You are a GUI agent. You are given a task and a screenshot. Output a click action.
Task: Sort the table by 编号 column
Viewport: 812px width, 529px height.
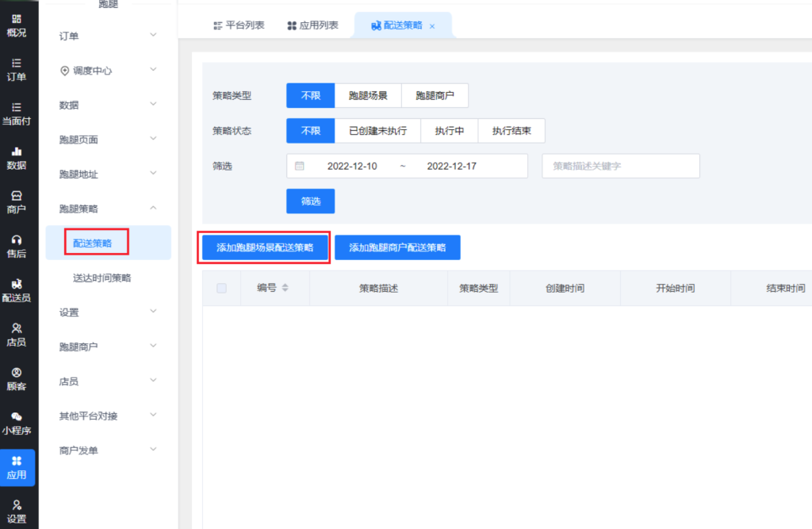click(285, 288)
